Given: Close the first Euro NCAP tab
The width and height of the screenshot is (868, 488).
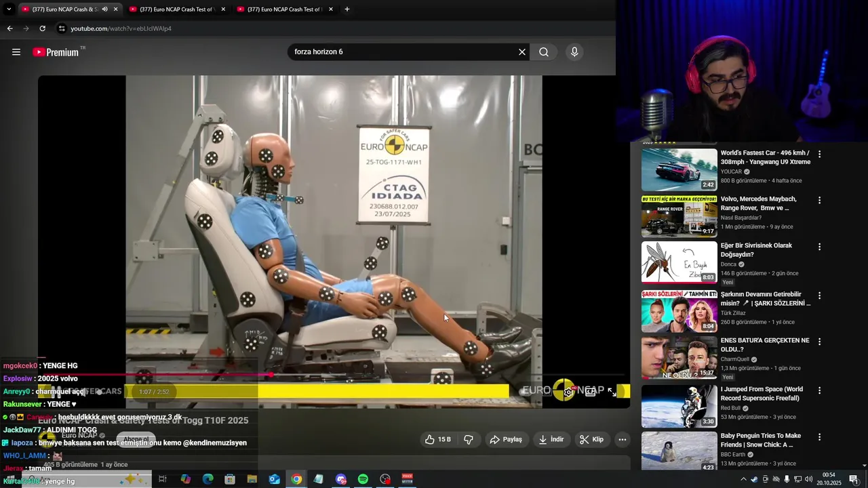Looking at the screenshot, I should point(116,9).
